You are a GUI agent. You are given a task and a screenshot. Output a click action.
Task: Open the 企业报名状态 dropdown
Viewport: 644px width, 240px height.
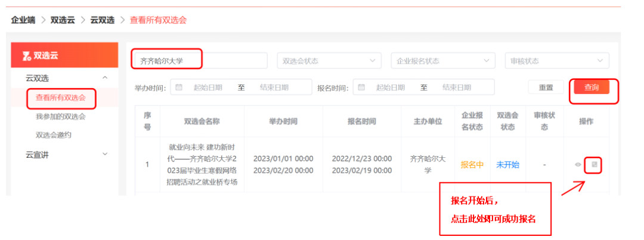[442, 61]
